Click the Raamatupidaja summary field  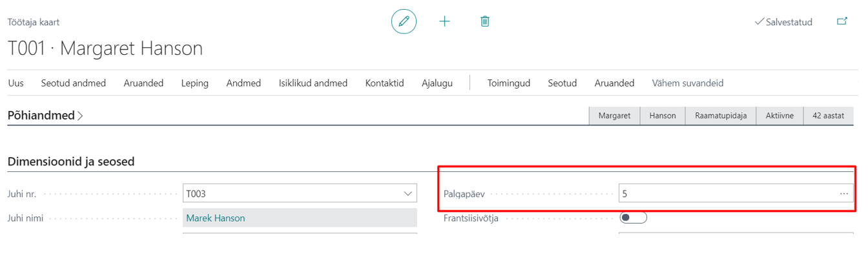point(721,116)
